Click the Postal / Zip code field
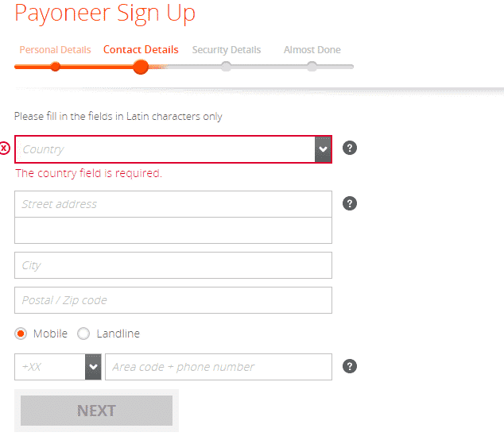This screenshot has height=436, width=504. click(173, 300)
